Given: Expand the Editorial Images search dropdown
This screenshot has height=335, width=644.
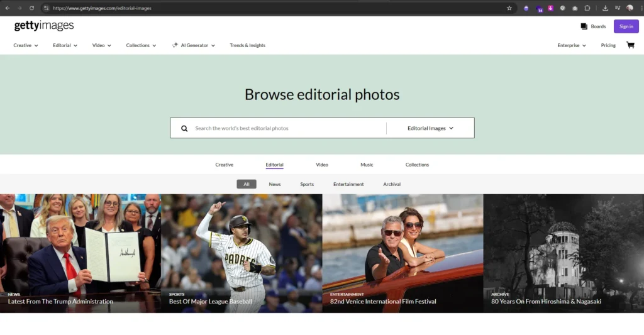Looking at the screenshot, I should (430, 128).
